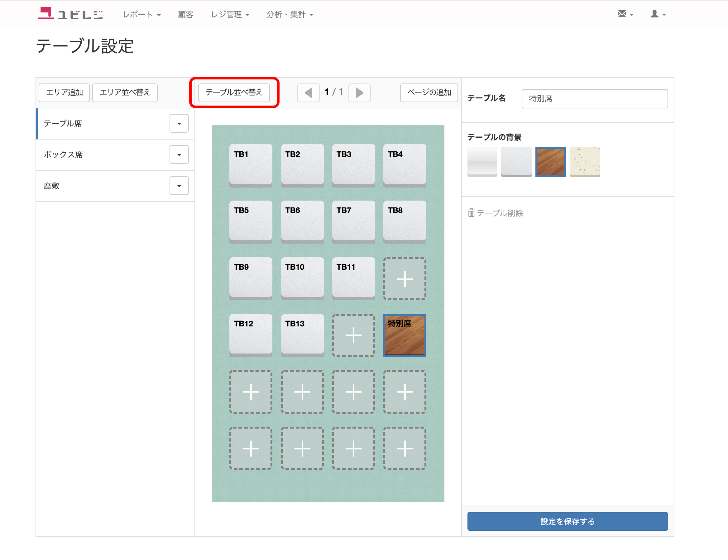Open the user account menu

(x=658, y=14)
